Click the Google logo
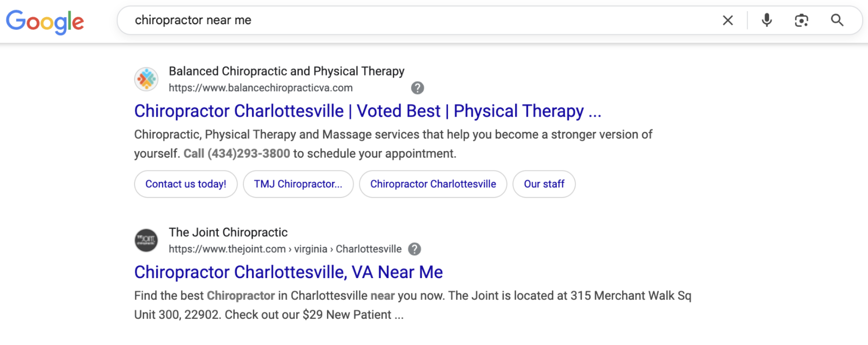 coord(45,21)
